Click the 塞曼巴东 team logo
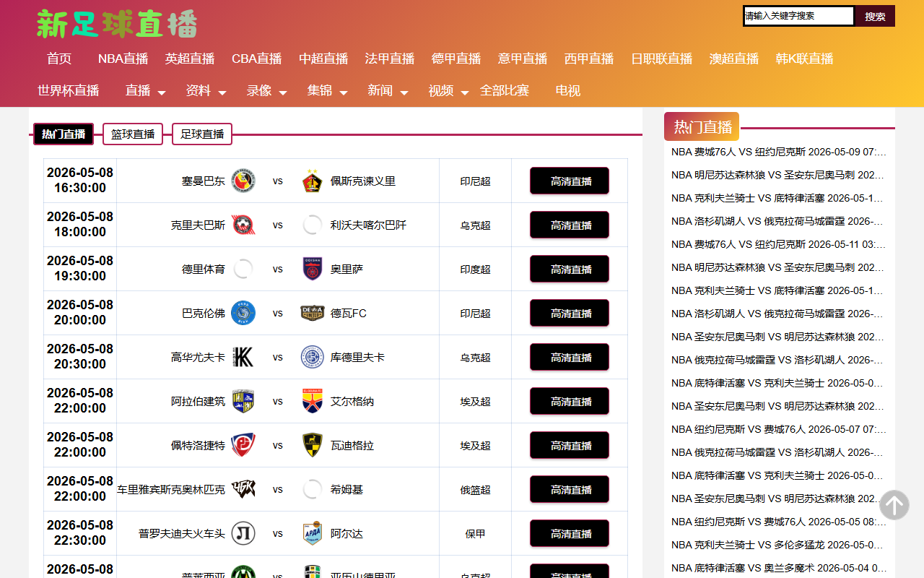Screen dimensions: 924x578 tap(243, 181)
